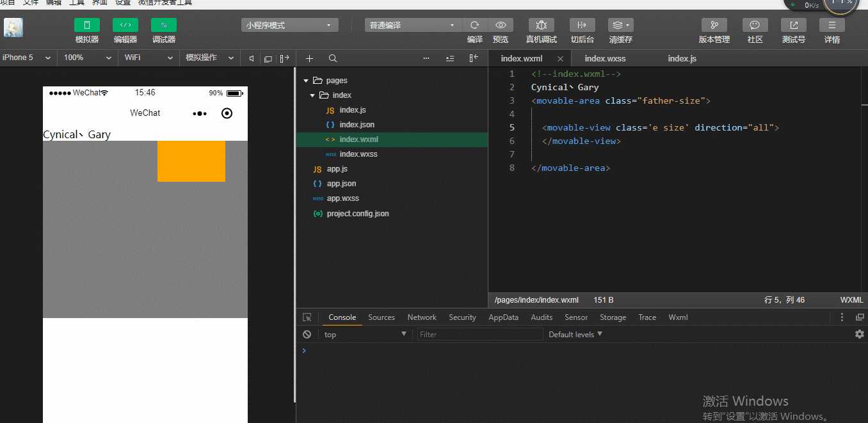The image size is (868, 423).
Task: Open the 100% zoom level dropdown
Action: (x=88, y=58)
